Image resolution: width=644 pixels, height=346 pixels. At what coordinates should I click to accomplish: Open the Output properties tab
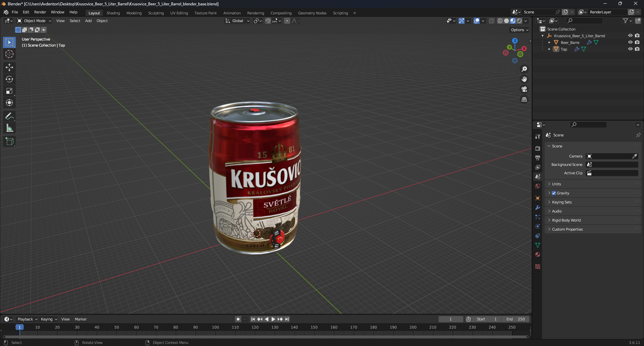pyautogui.click(x=538, y=158)
